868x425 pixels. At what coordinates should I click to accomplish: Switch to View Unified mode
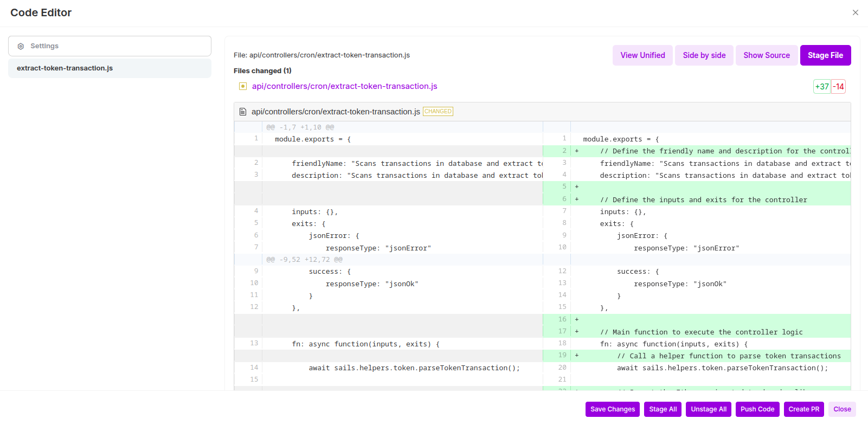point(642,55)
